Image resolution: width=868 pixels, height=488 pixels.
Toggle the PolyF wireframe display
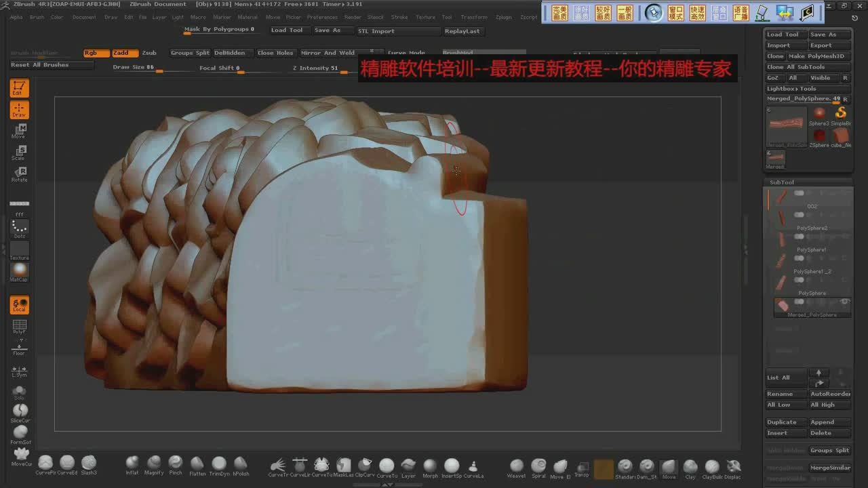[x=19, y=327]
